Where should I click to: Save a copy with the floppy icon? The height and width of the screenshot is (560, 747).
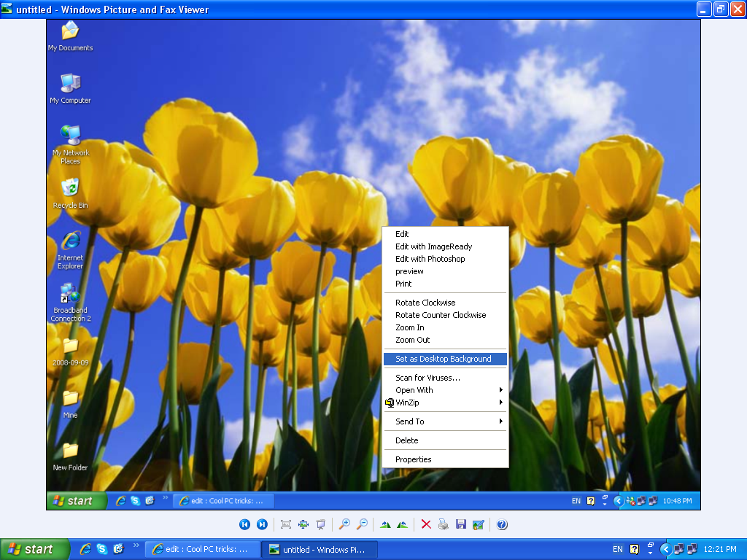461,524
